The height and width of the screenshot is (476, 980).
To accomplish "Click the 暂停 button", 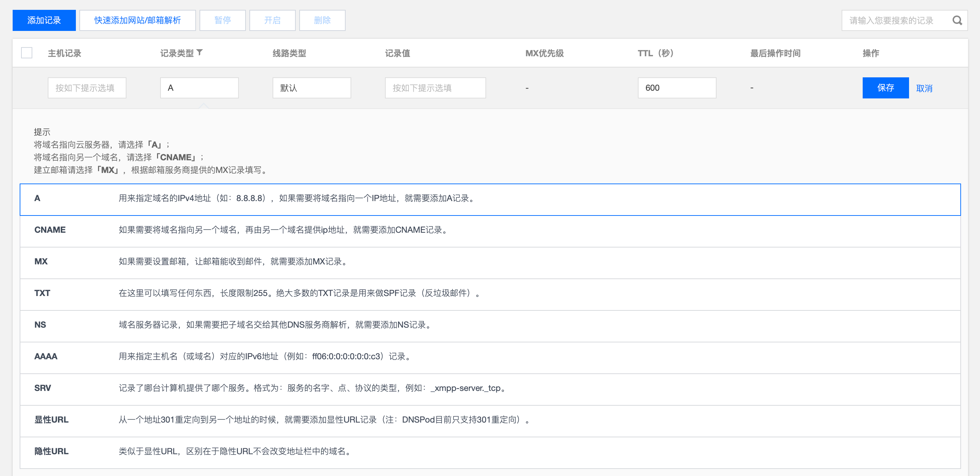I will (222, 20).
